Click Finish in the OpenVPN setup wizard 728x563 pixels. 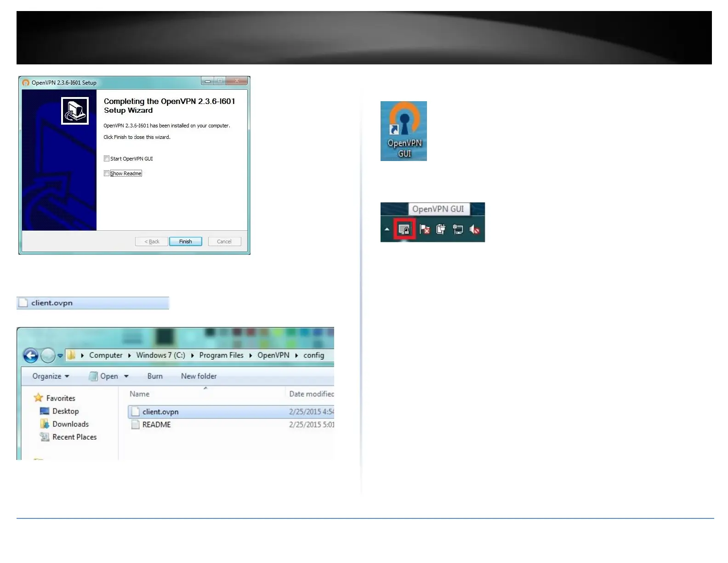point(186,241)
